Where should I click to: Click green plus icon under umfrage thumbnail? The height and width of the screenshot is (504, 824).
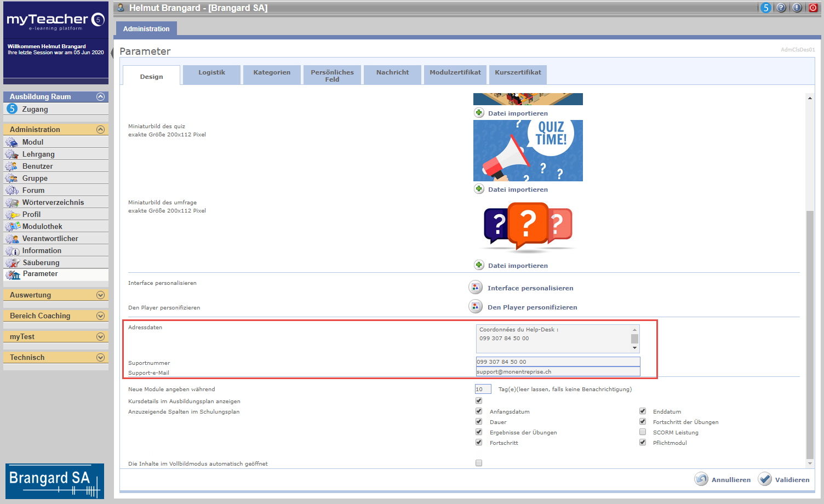click(479, 265)
